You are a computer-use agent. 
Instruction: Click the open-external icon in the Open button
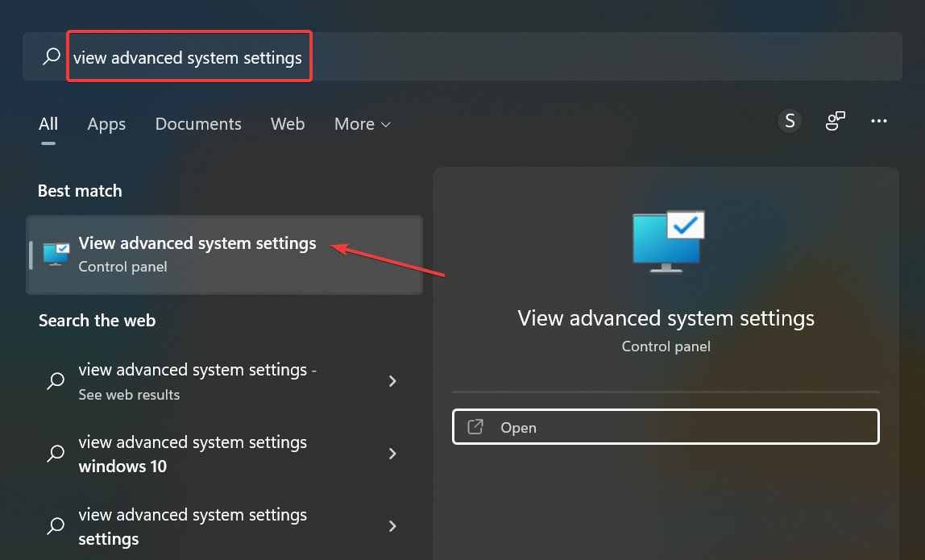tap(475, 426)
